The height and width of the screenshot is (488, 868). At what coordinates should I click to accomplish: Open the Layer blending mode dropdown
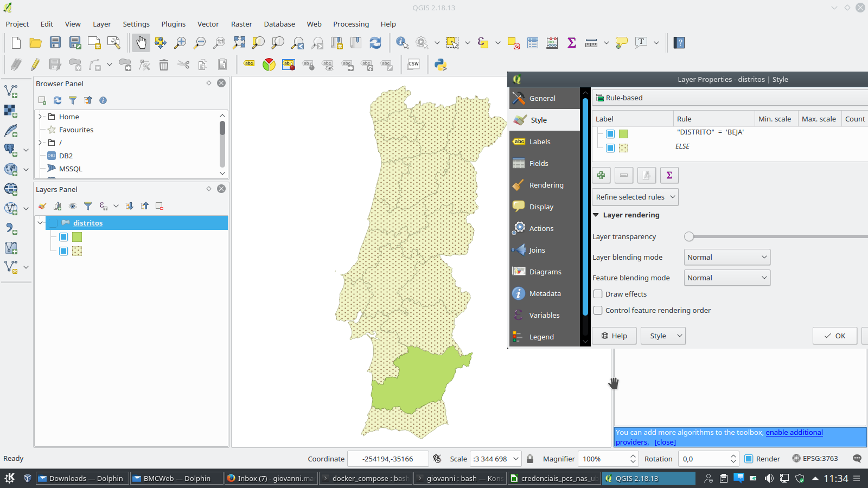point(726,258)
